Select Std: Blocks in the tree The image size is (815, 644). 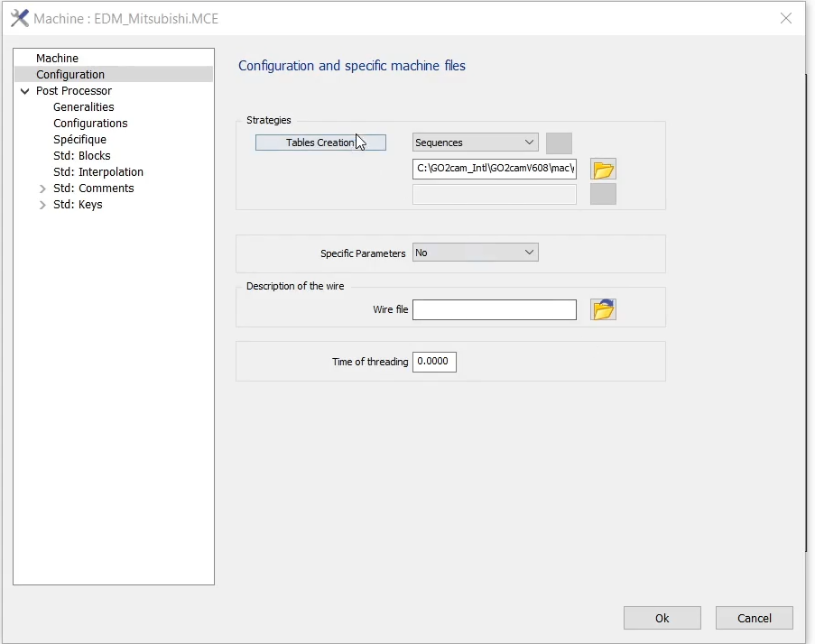(x=81, y=156)
